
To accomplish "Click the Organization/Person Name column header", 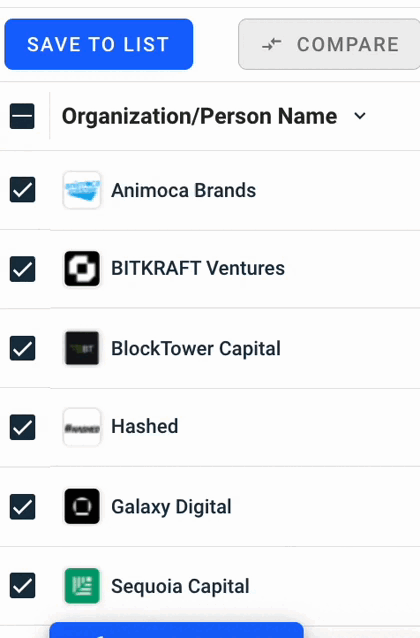I will point(199,116).
